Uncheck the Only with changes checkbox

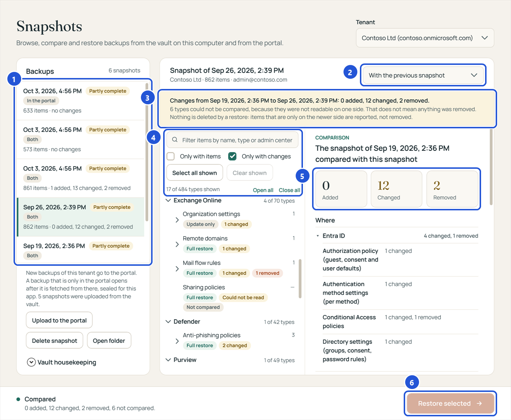click(232, 156)
